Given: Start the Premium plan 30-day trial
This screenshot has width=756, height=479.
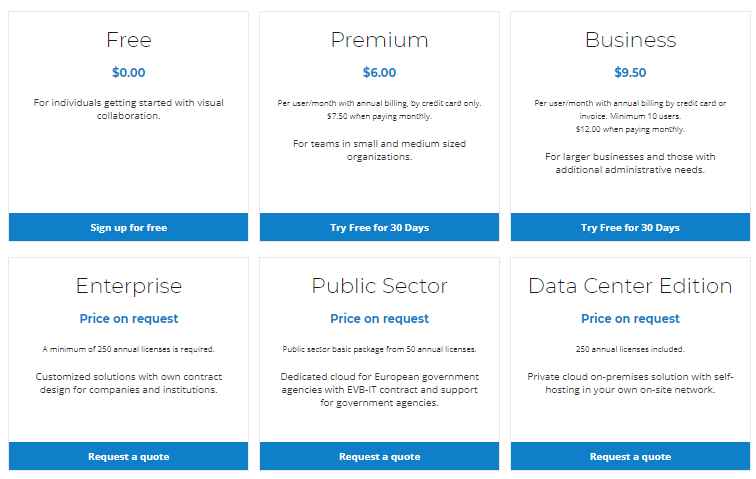Looking at the screenshot, I should coord(379,227).
